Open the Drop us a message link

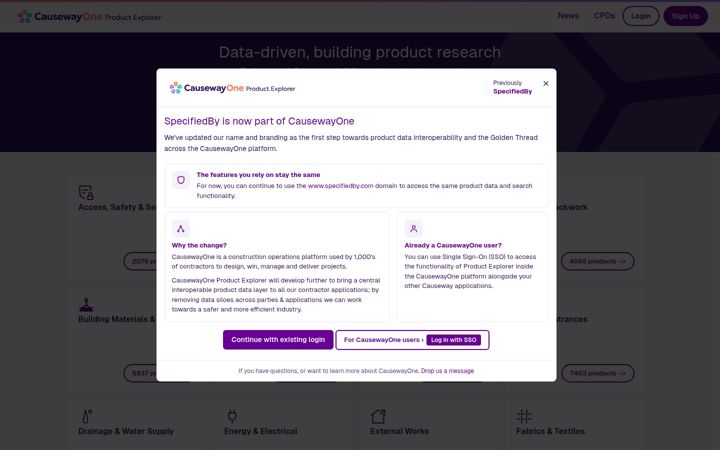click(447, 371)
